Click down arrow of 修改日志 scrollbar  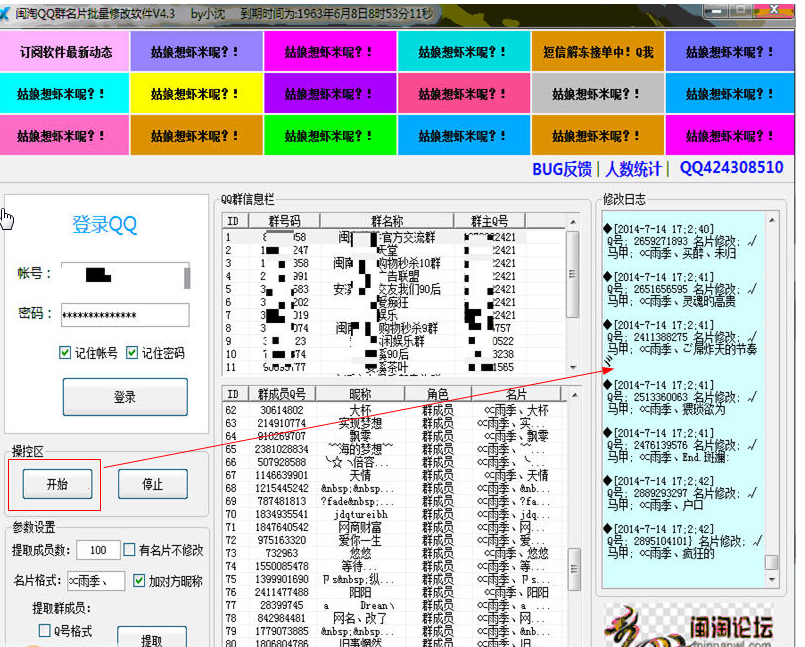click(772, 579)
